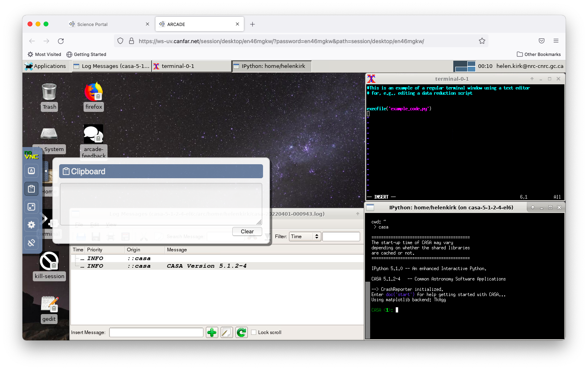This screenshot has width=588, height=370.
Task: Open the site padlock information
Action: click(x=131, y=41)
